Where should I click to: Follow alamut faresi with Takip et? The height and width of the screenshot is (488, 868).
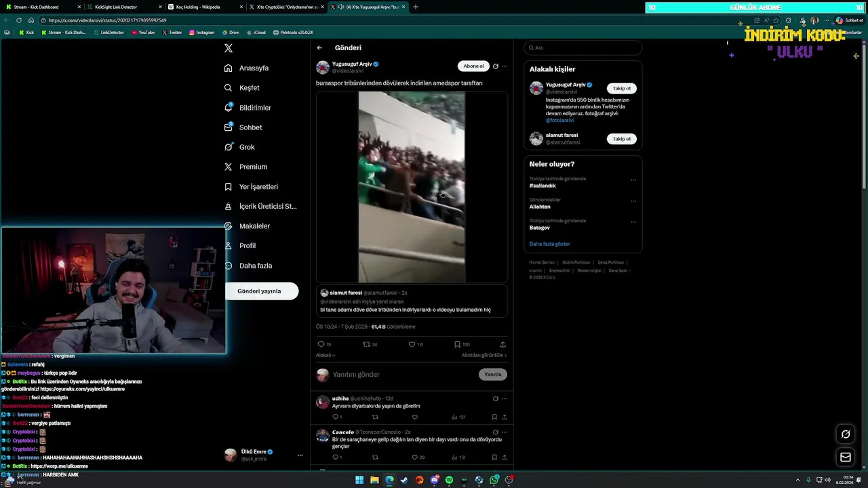(x=622, y=139)
